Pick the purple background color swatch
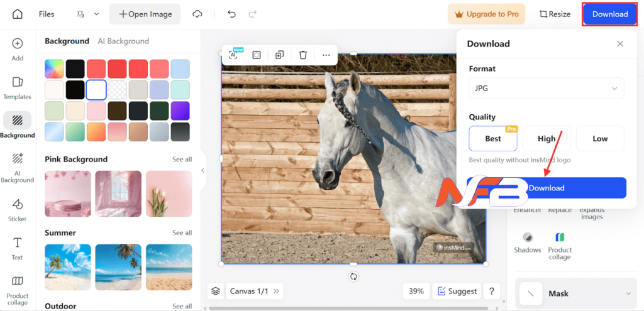This screenshot has height=311, width=644. coord(180,111)
